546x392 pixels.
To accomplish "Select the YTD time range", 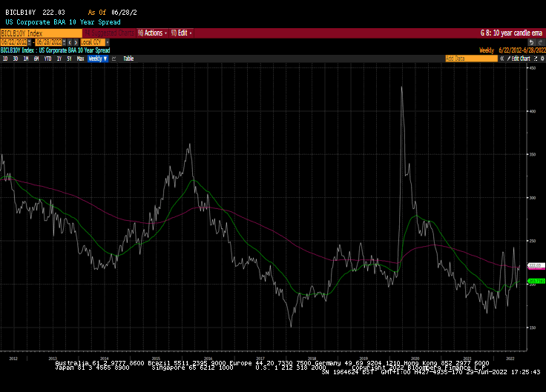I will tap(47, 59).
